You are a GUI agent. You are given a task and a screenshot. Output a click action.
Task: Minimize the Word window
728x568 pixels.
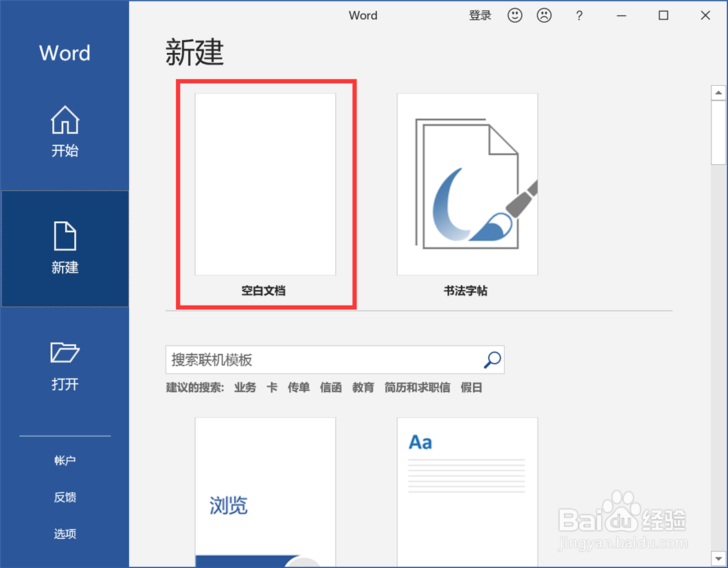[x=622, y=15]
